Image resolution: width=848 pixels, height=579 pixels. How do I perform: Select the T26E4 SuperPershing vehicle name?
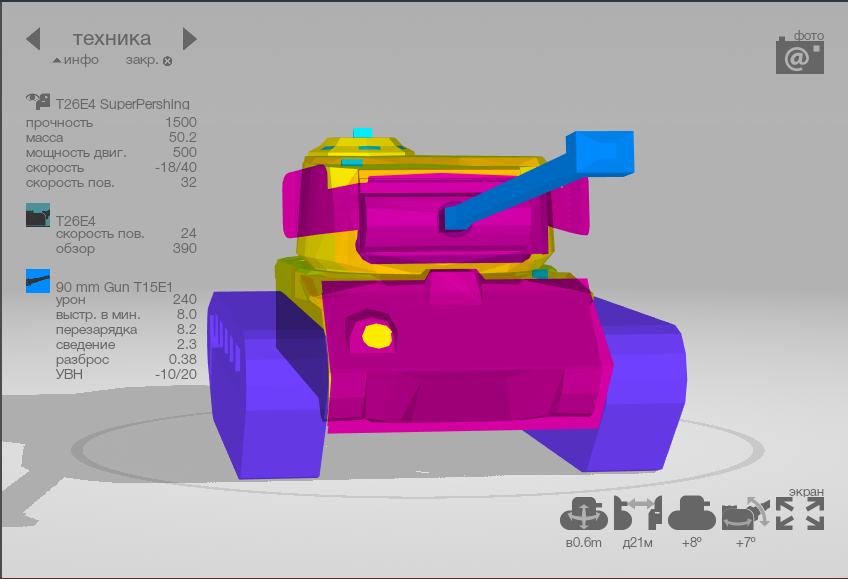(122, 104)
